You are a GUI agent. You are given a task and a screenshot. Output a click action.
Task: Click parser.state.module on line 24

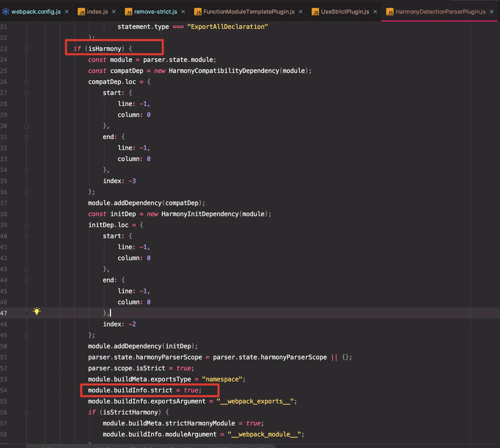[x=178, y=60]
